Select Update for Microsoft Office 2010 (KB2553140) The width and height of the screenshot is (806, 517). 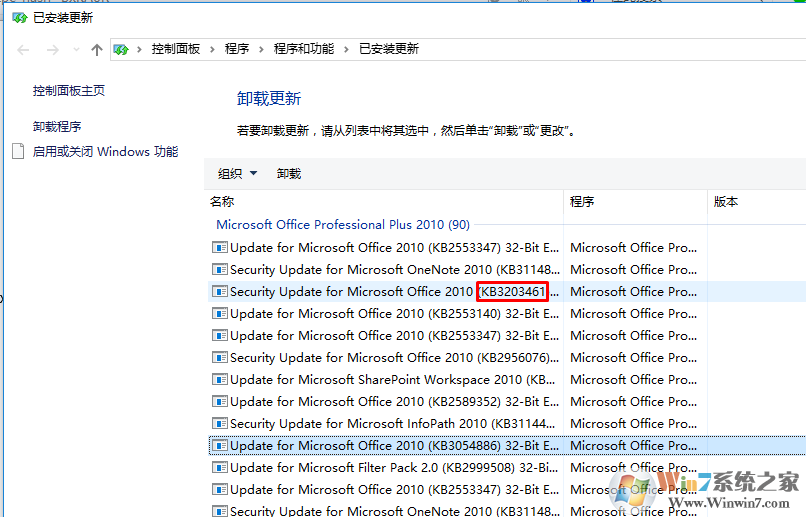[395, 313]
